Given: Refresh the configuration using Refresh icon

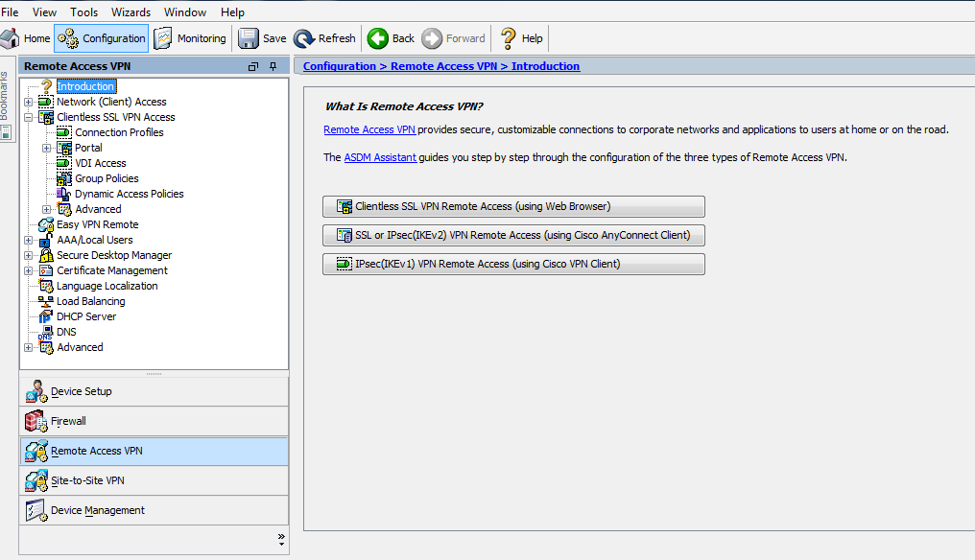Looking at the screenshot, I should tap(304, 38).
